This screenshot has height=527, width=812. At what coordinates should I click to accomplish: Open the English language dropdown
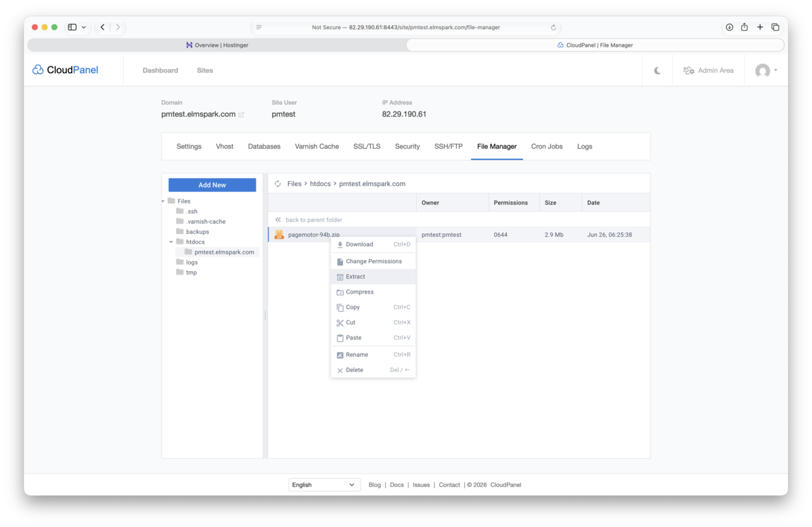[324, 485]
